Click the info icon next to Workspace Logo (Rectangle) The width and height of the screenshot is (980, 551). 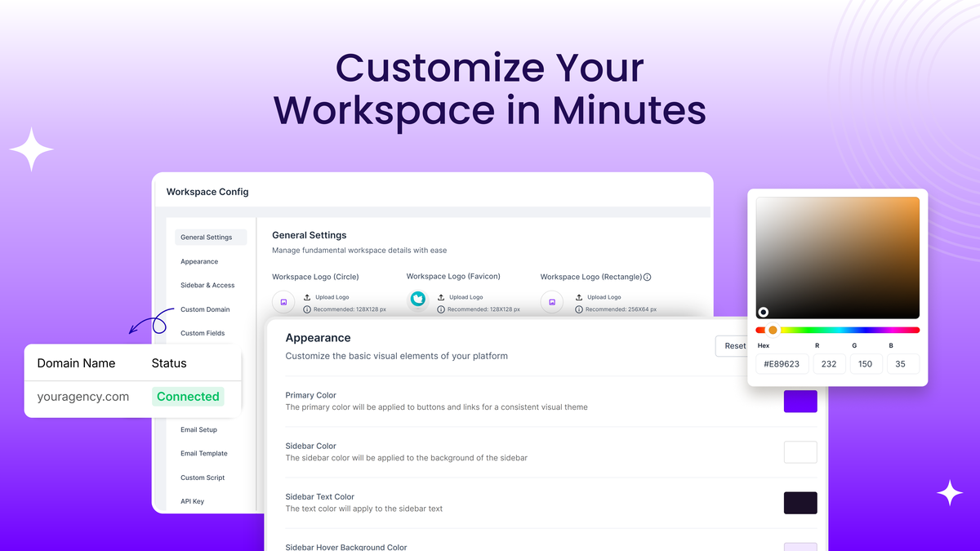tap(648, 277)
